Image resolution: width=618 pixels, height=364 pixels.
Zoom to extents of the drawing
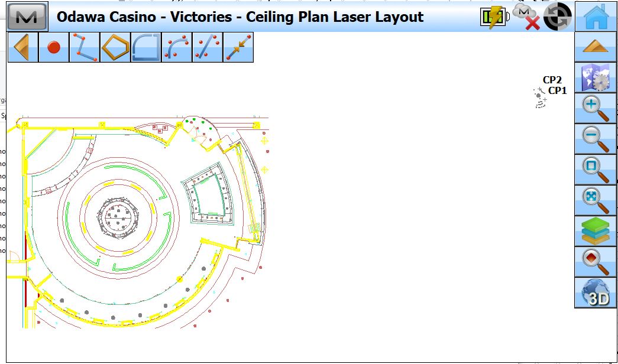pyautogui.click(x=594, y=201)
